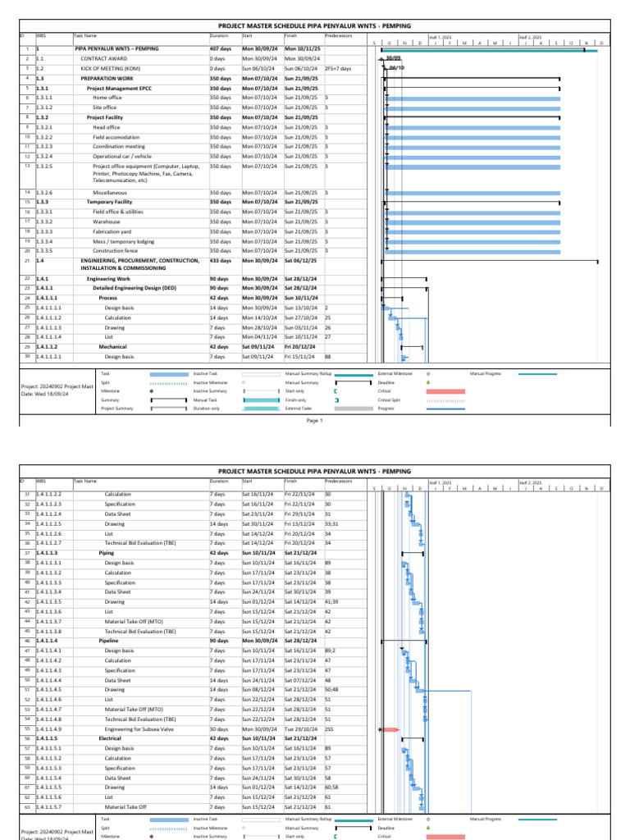Click the 41;39 predecessor cell
630x840 pixels.
(x=331, y=601)
